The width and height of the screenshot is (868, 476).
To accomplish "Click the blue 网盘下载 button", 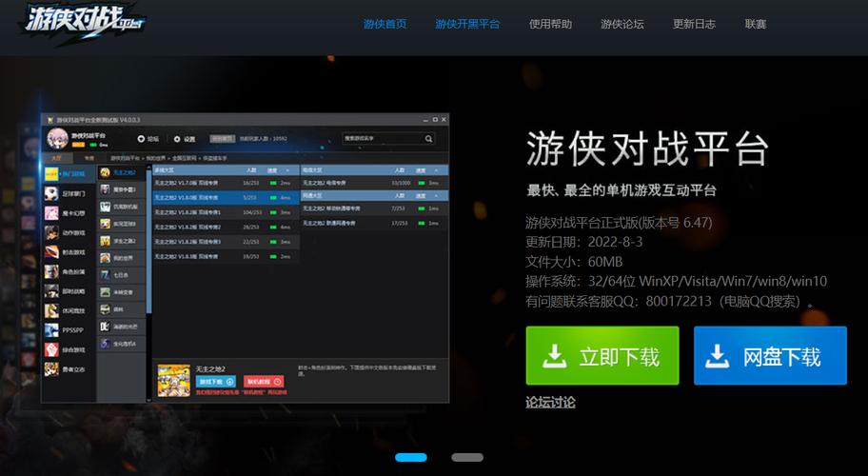I will [769, 356].
